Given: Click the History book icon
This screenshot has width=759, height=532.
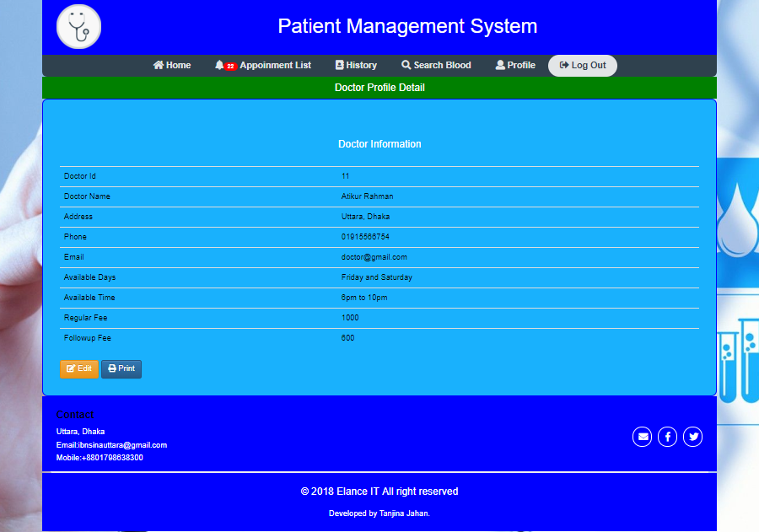Looking at the screenshot, I should (339, 65).
